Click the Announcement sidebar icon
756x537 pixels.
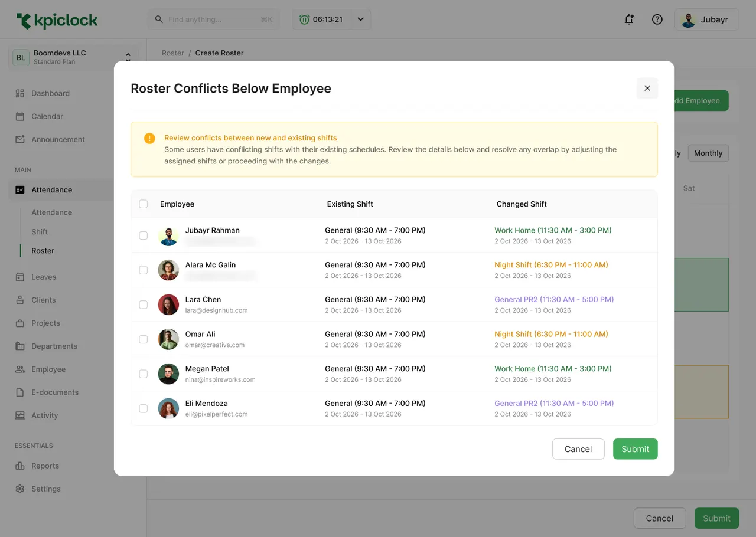click(20, 139)
